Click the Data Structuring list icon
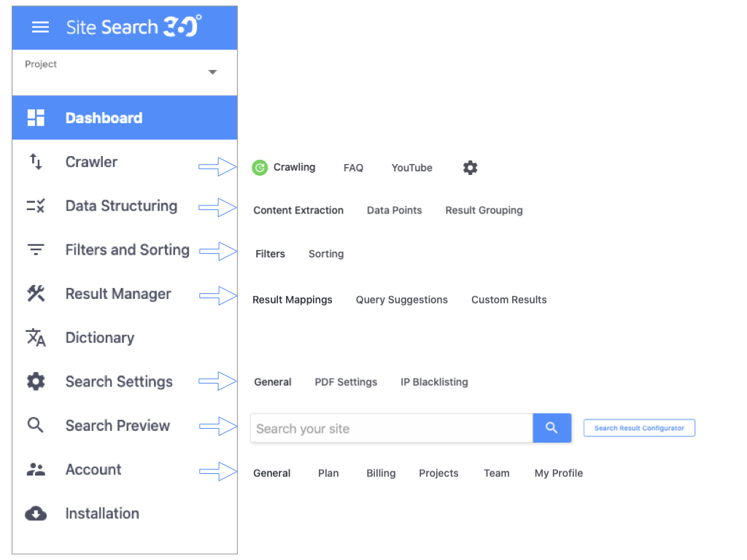Viewport: 747px width, 560px height. pos(36,206)
